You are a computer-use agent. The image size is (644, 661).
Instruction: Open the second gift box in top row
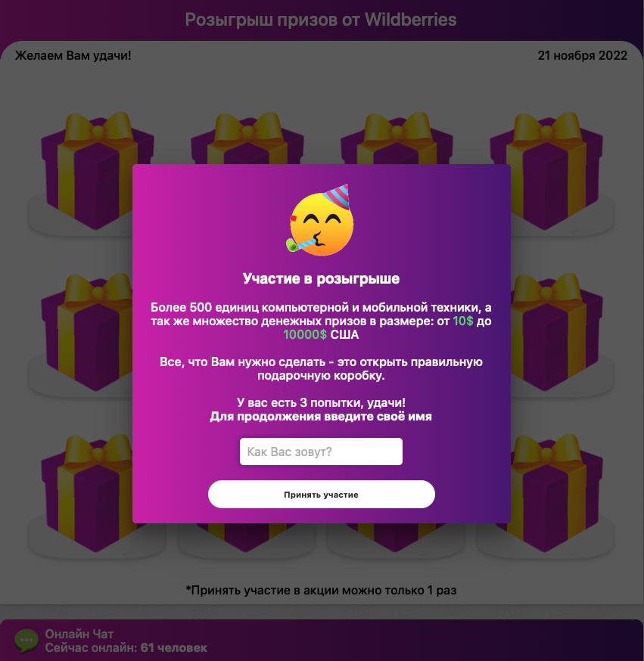(247, 138)
